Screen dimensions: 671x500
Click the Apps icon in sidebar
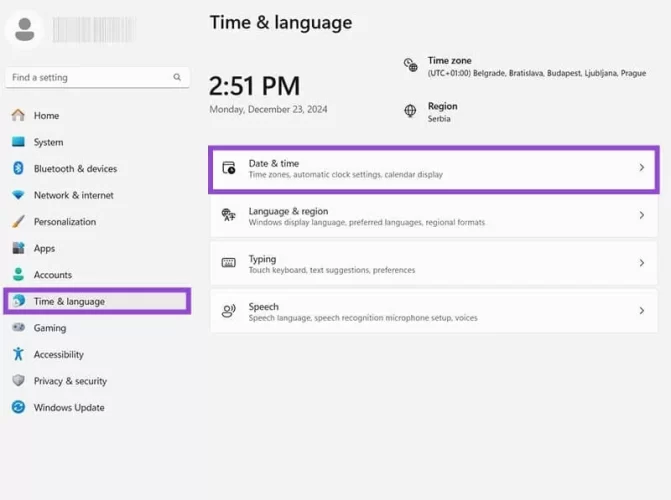[x=18, y=248]
